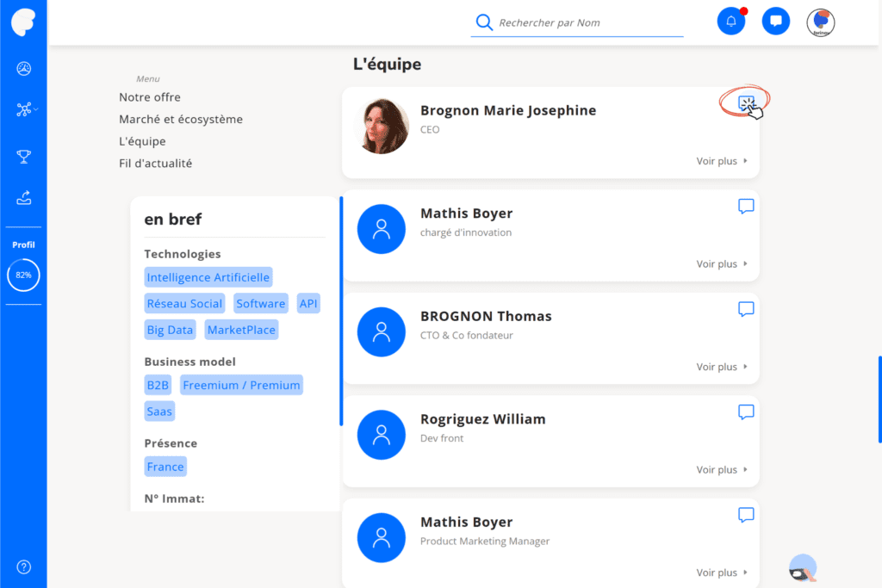This screenshot has height=588, width=882.
Task: Click the en bref panel scrollbar
Action: point(341,311)
